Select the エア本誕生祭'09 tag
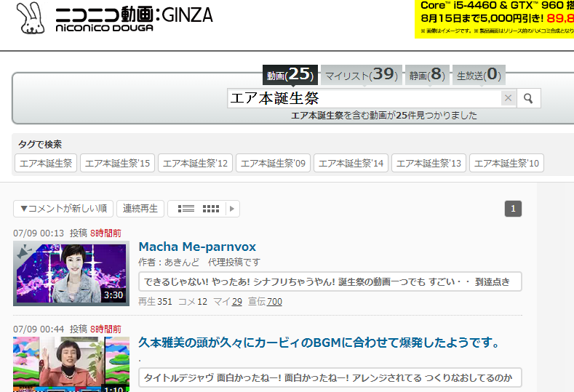Image resolution: width=574 pixels, height=392 pixels. click(x=273, y=163)
